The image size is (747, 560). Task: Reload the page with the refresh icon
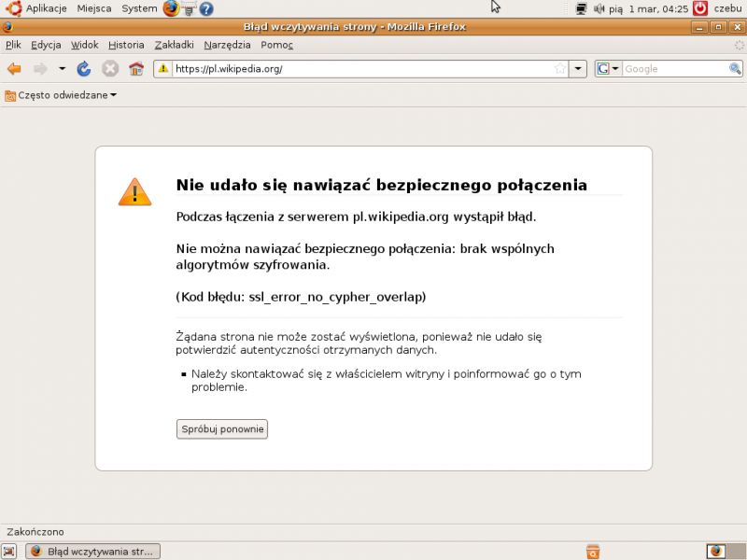(84, 69)
